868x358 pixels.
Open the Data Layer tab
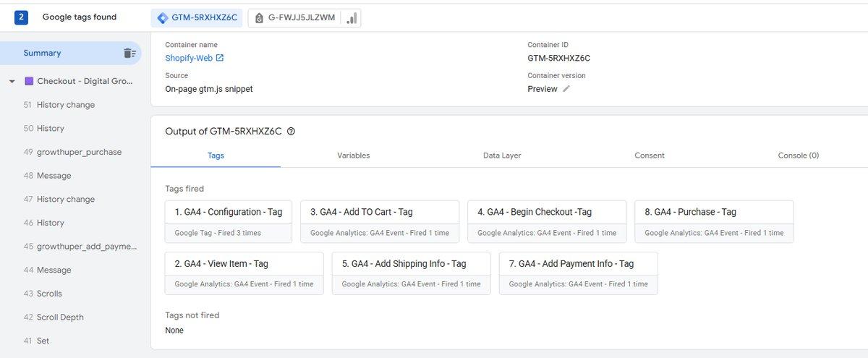pyautogui.click(x=502, y=155)
